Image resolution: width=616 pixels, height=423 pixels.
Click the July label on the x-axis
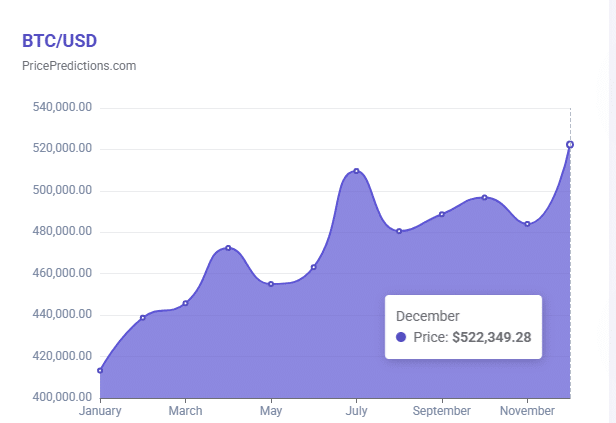pos(356,411)
